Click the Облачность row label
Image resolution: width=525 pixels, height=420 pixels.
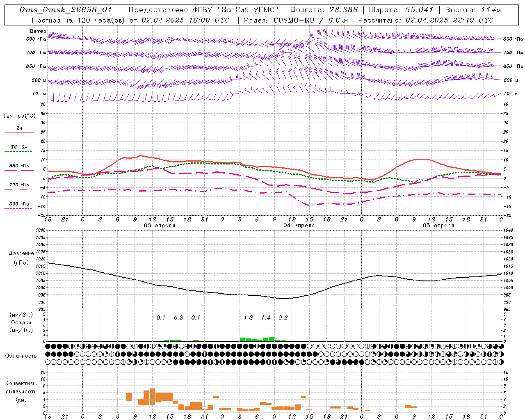[21, 356]
